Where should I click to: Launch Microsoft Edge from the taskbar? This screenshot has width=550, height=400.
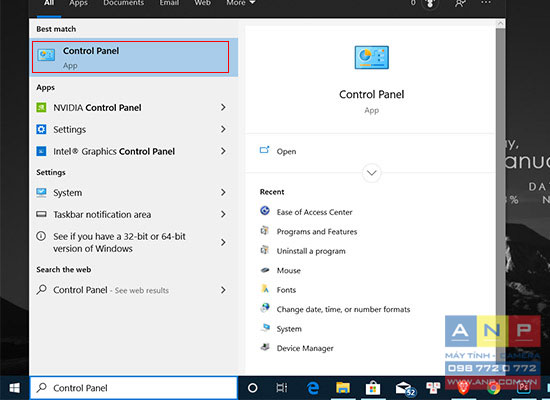click(313, 388)
